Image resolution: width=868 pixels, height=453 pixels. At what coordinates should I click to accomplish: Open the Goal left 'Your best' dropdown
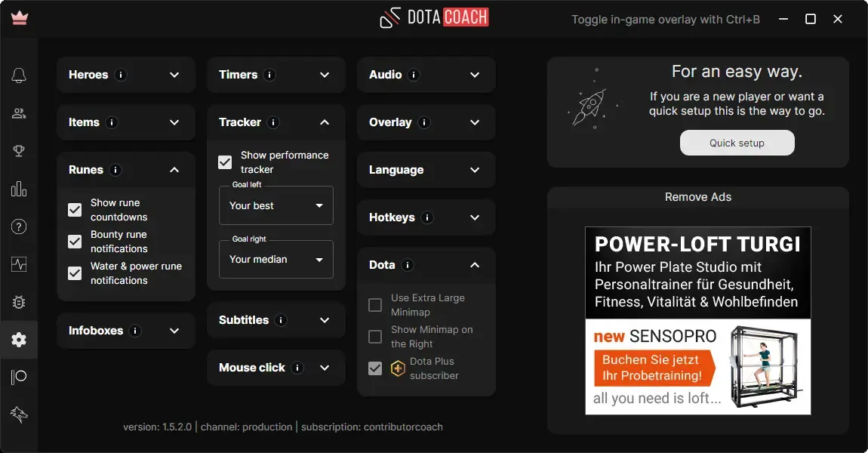pos(276,205)
